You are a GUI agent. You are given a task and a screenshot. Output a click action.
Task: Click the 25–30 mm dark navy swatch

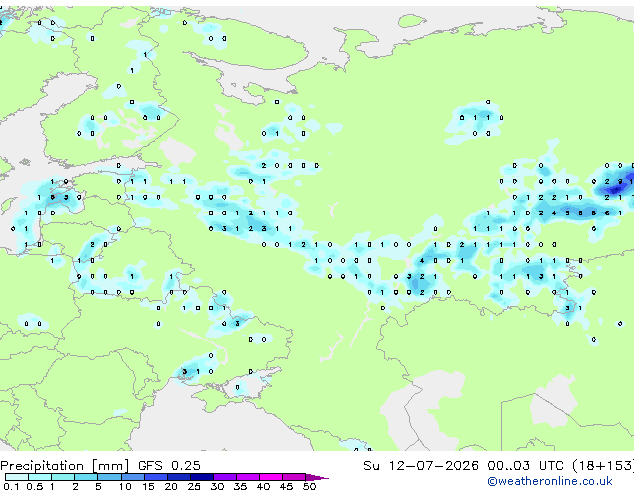click(x=201, y=477)
